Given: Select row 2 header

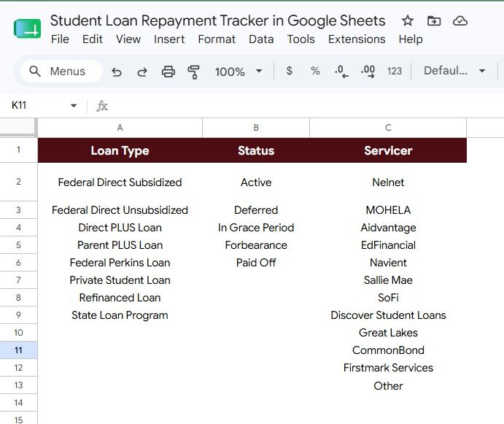Looking at the screenshot, I should click(x=18, y=182).
